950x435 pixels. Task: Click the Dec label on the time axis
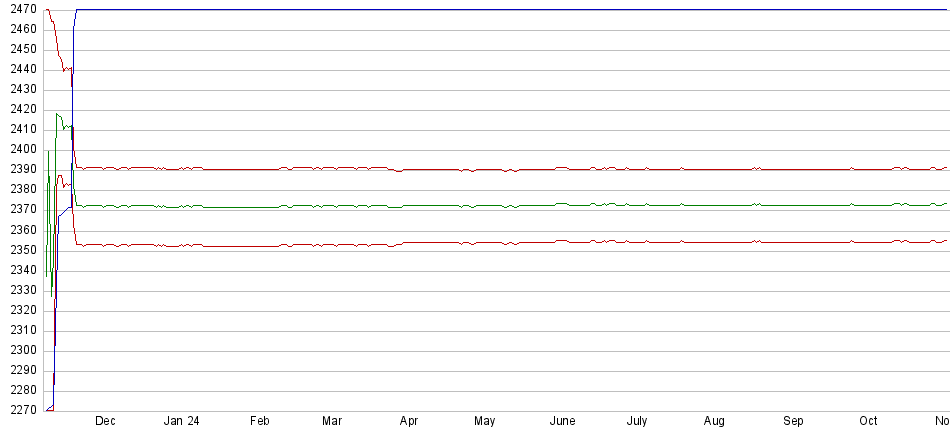click(105, 421)
